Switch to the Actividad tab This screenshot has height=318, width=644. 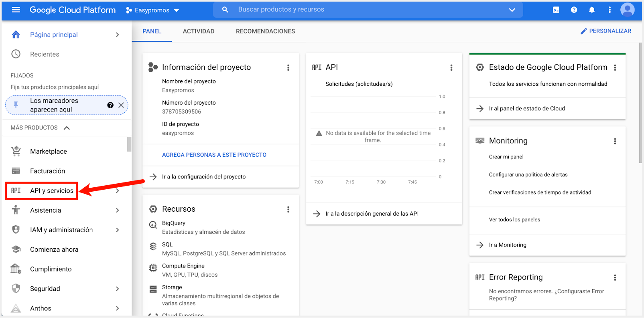(x=199, y=31)
